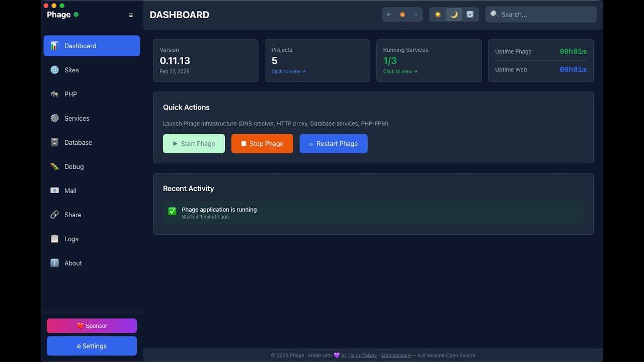This screenshot has height=362, width=644.
Task: Click the Services gear icon
Action: [x=54, y=118]
